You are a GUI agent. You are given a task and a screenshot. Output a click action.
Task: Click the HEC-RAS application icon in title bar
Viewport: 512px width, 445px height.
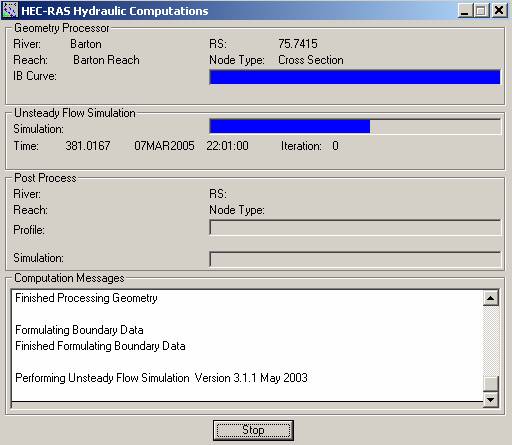point(9,10)
